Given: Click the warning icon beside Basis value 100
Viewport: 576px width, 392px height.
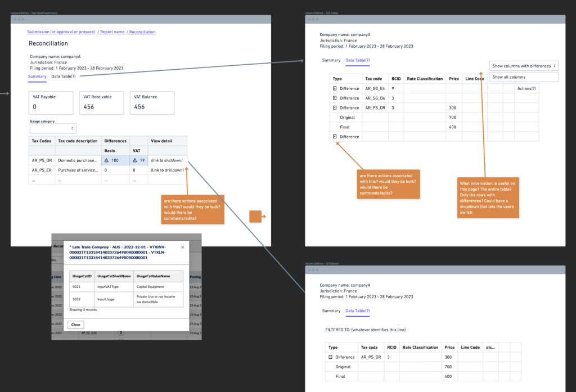Looking at the screenshot, I should (x=107, y=160).
